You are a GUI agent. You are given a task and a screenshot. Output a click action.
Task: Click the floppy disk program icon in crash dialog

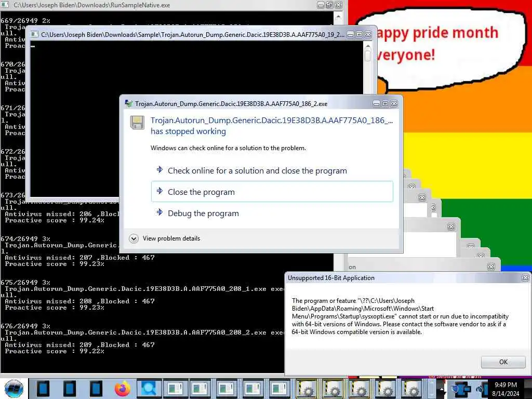click(x=137, y=123)
